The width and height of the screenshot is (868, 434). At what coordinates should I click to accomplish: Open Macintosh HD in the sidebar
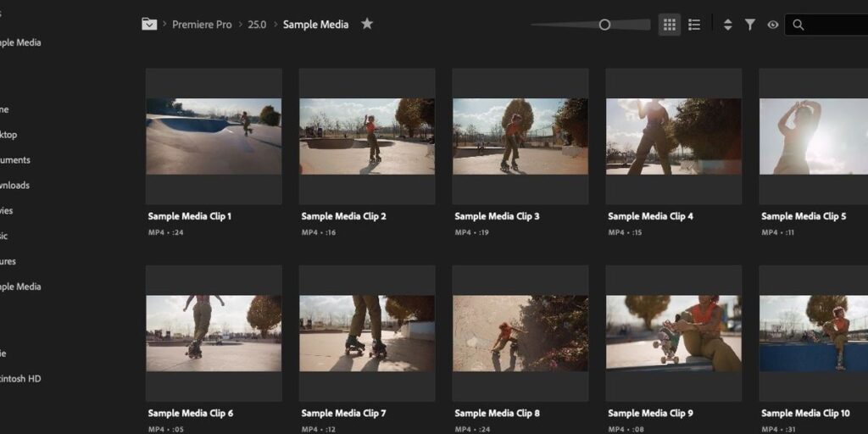(x=20, y=379)
